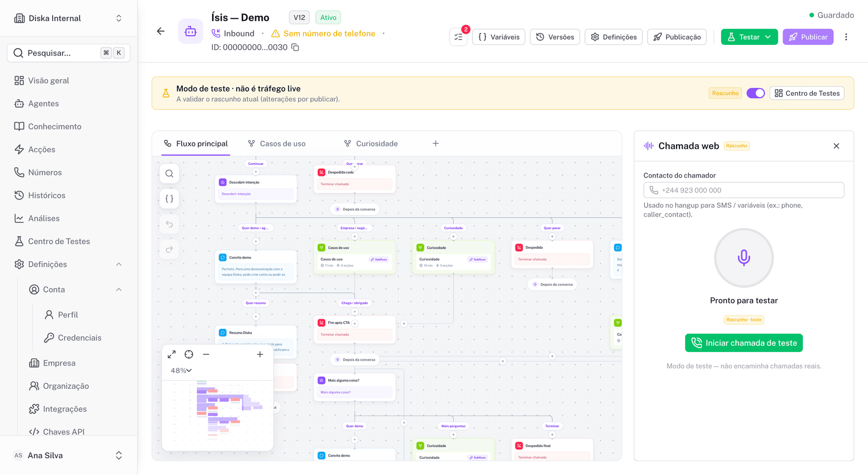Click the Pesquisar search field
868x475 pixels.
(68, 53)
